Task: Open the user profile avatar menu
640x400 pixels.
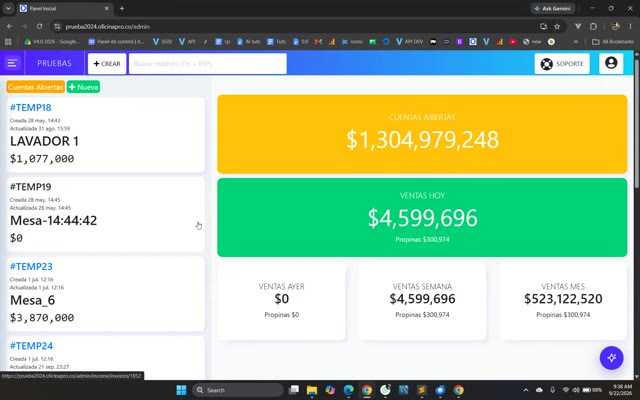Action: click(611, 63)
